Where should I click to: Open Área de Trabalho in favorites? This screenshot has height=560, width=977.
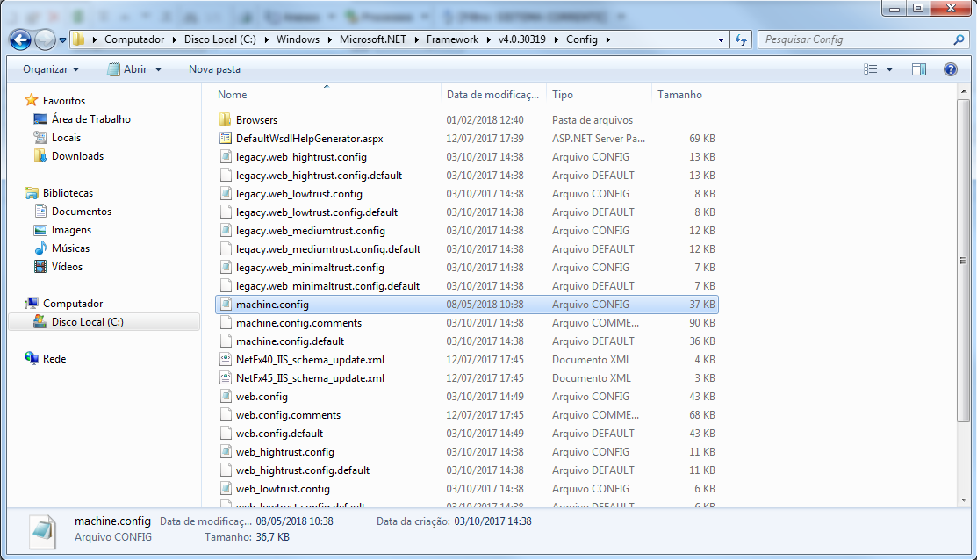(91, 119)
